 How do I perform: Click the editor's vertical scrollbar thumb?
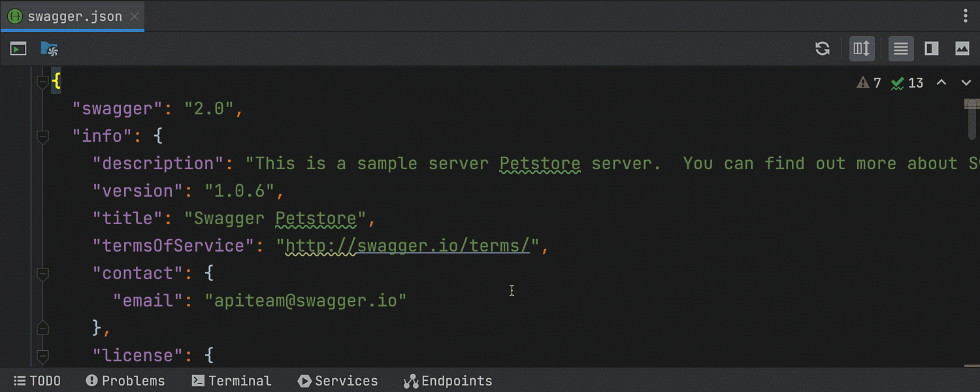(x=972, y=119)
